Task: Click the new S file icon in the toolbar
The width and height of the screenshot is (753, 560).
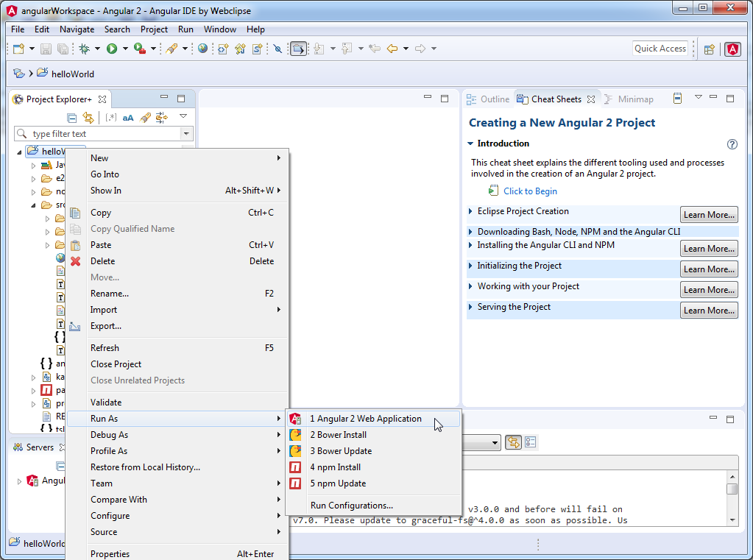Action: pos(258,49)
